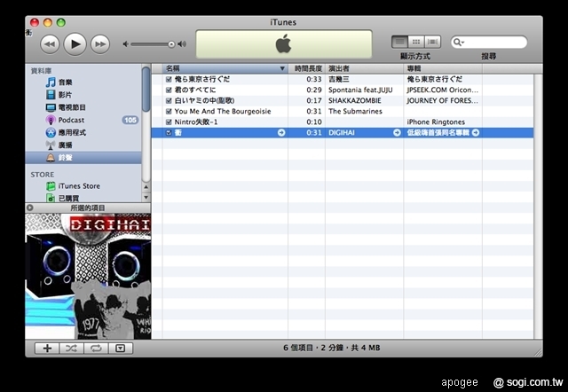This screenshot has height=392, width=568.
Task: Click artist The Submarines
Action: pos(355,111)
